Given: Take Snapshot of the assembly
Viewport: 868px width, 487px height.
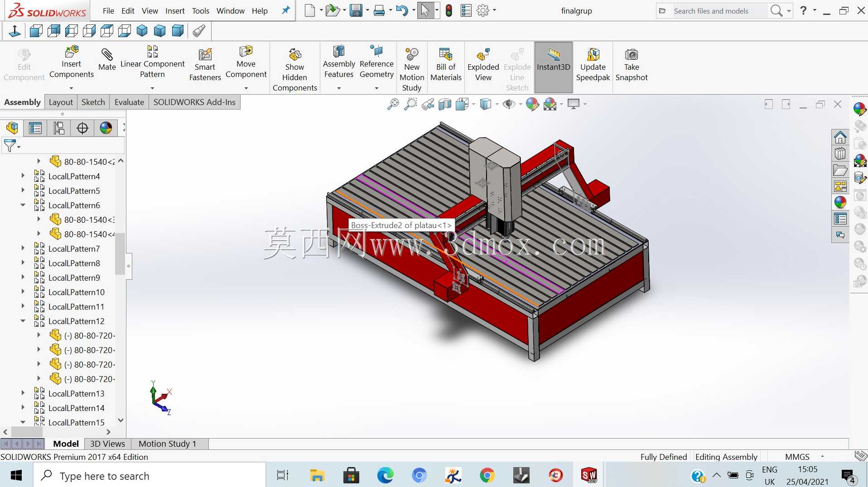Looking at the screenshot, I should pyautogui.click(x=632, y=65).
